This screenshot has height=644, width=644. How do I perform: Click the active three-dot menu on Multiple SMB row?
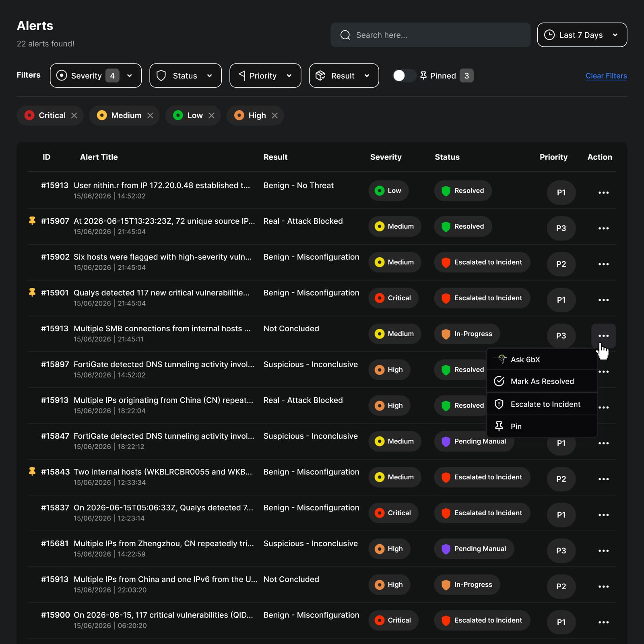click(x=603, y=336)
